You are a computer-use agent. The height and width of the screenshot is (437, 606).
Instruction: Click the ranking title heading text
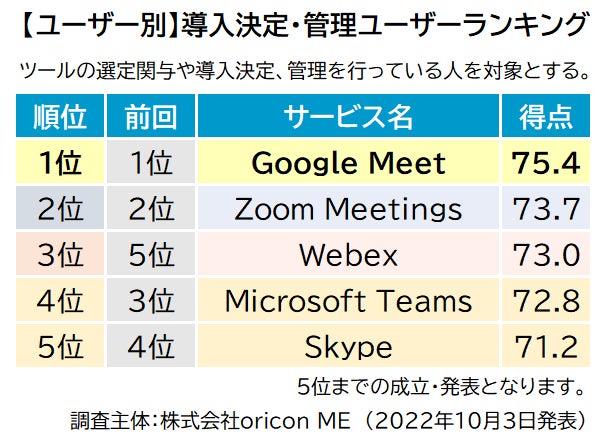[x=303, y=26]
